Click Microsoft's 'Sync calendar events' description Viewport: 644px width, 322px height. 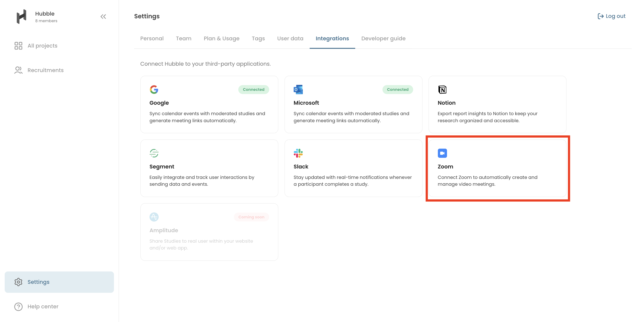coord(351,117)
